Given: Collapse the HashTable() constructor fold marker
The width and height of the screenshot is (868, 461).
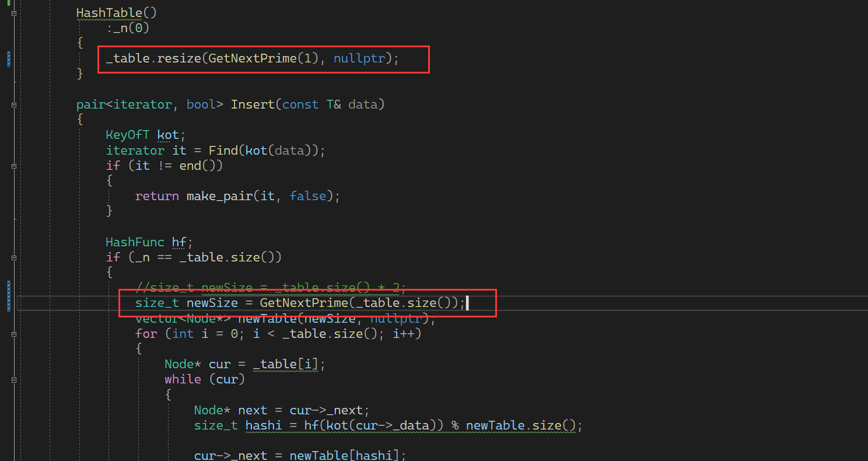Looking at the screenshot, I should [x=13, y=13].
